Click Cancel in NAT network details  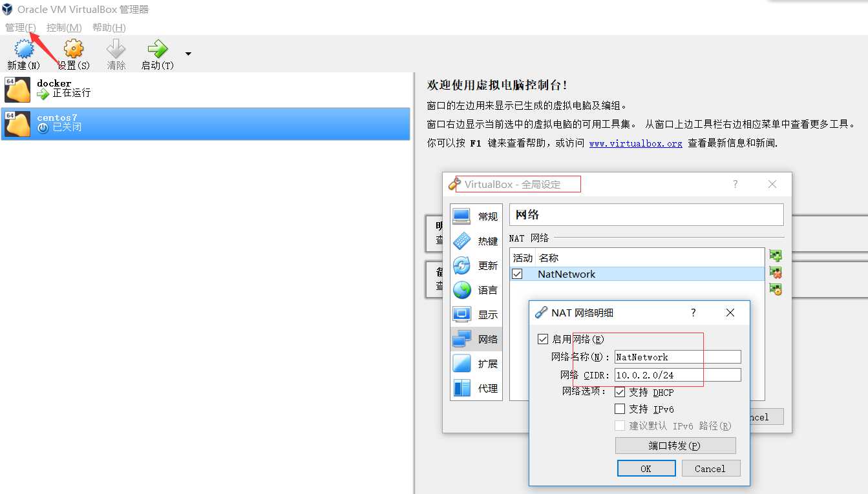[x=710, y=469]
